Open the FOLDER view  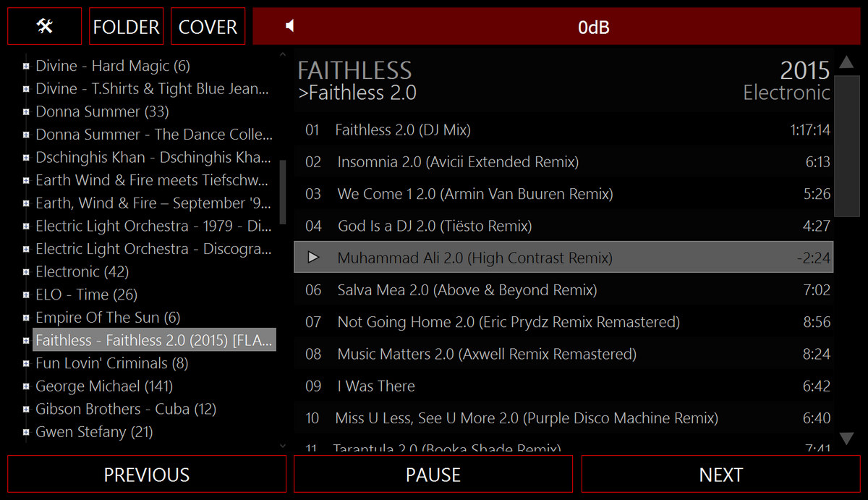pos(127,27)
